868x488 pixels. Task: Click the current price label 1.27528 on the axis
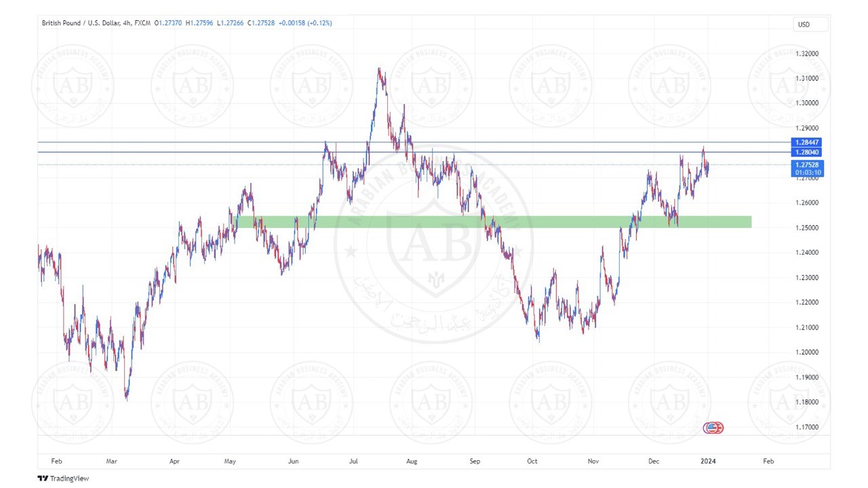807,165
